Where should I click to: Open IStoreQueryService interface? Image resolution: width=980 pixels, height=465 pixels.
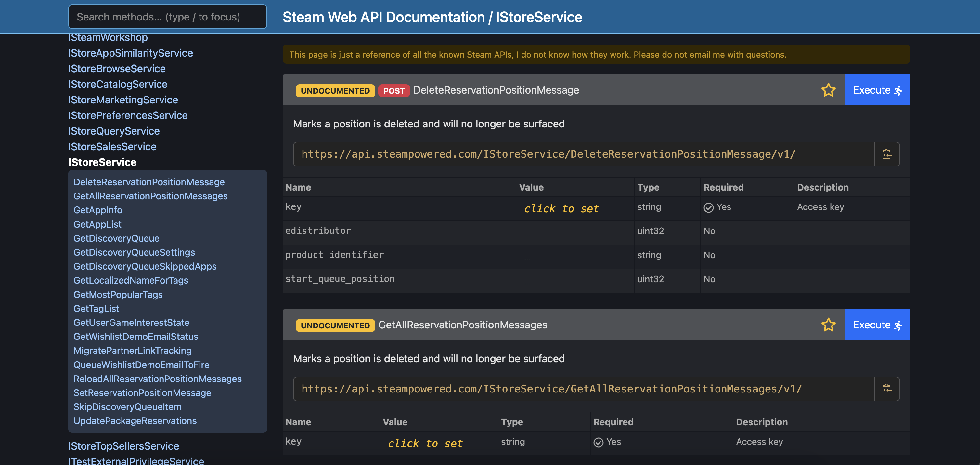pyautogui.click(x=114, y=131)
